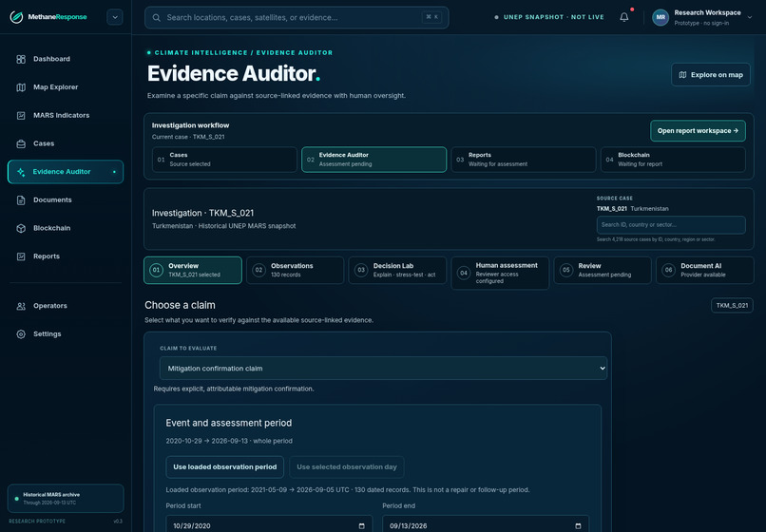
Task: Click the ⌘K shortcut badge in search
Action: [431, 17]
